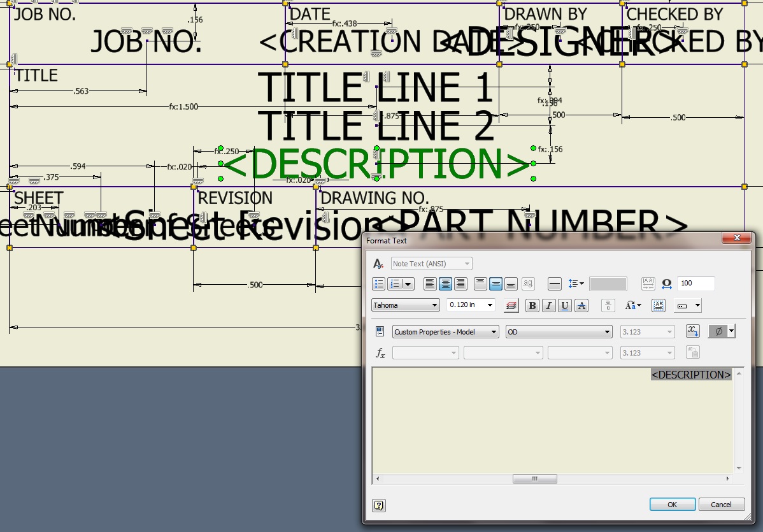Toggle middle vertical alignment

pyautogui.click(x=496, y=284)
